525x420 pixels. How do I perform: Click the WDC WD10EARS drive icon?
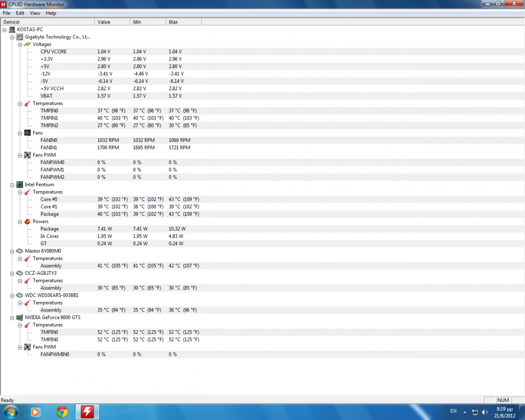(20, 295)
